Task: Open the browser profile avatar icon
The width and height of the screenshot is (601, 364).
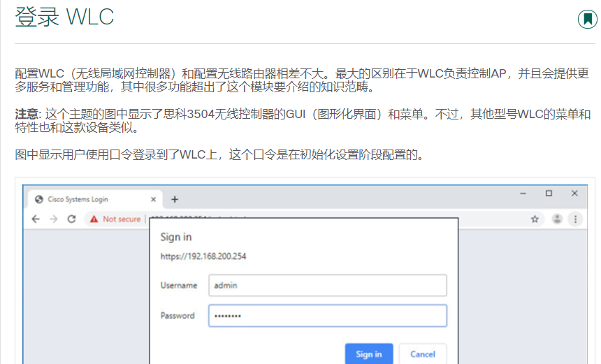Action: (x=557, y=219)
